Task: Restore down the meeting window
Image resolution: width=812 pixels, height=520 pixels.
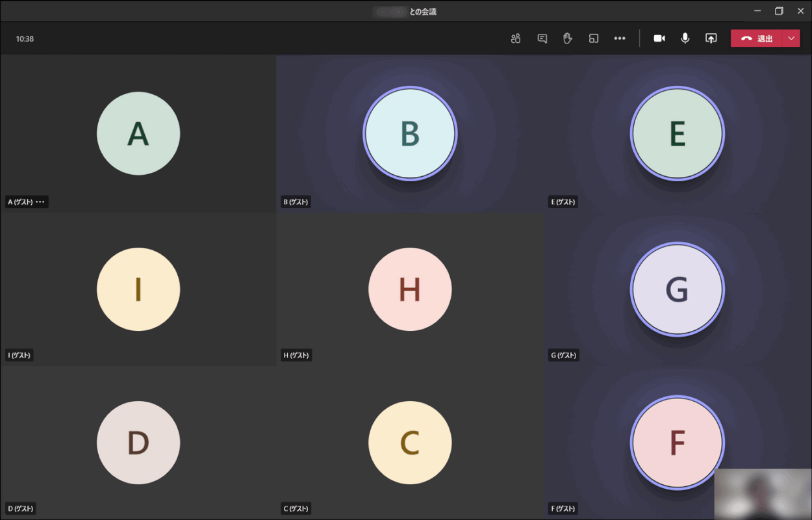Action: pos(779,11)
